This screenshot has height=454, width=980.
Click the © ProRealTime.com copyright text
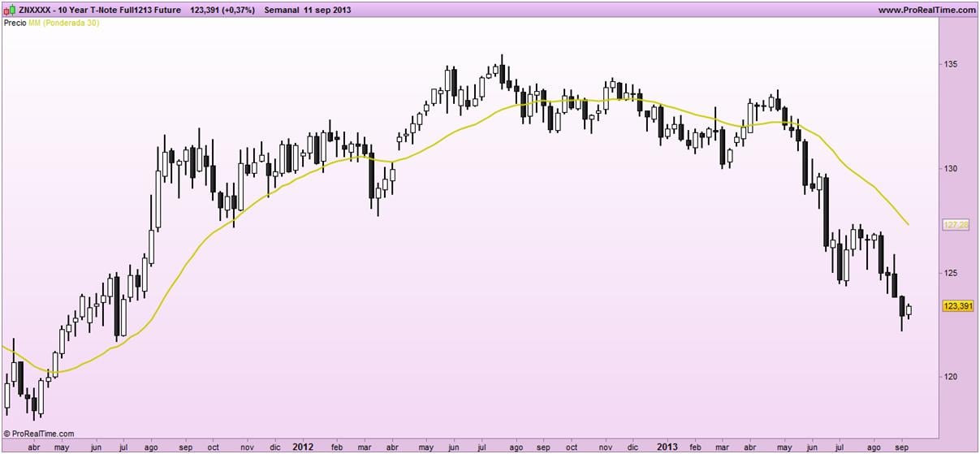tap(39, 434)
